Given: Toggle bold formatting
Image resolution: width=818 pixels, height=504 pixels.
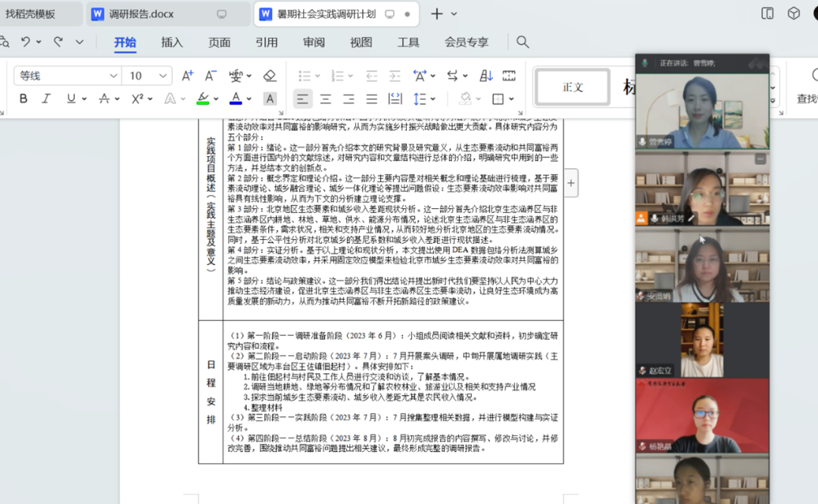Looking at the screenshot, I should [x=23, y=98].
